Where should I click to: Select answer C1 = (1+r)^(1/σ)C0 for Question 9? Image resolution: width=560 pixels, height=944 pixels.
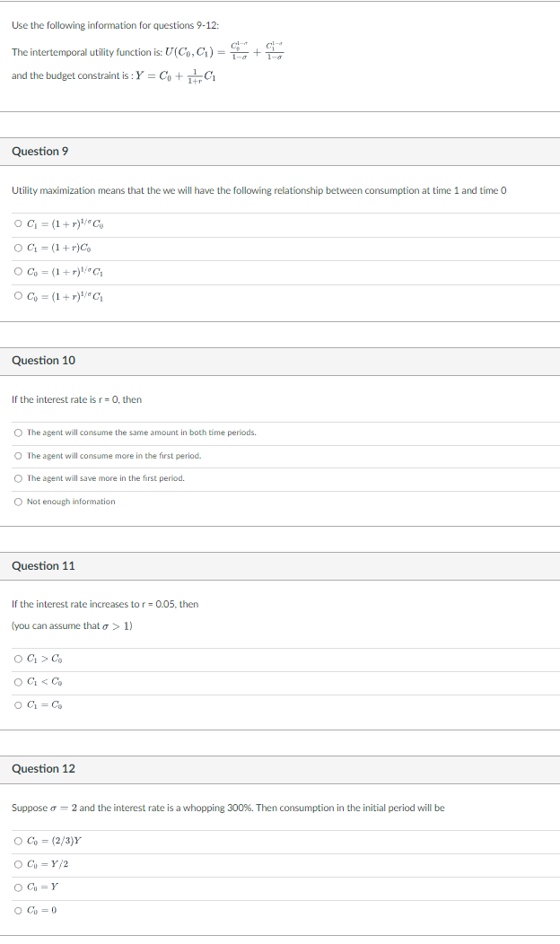(17, 223)
